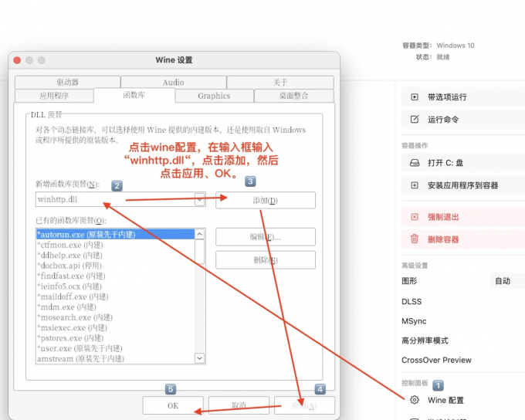This screenshot has width=525, height=420.
Task: Select *pstores.exe (内建) entry
Action: pos(115,338)
